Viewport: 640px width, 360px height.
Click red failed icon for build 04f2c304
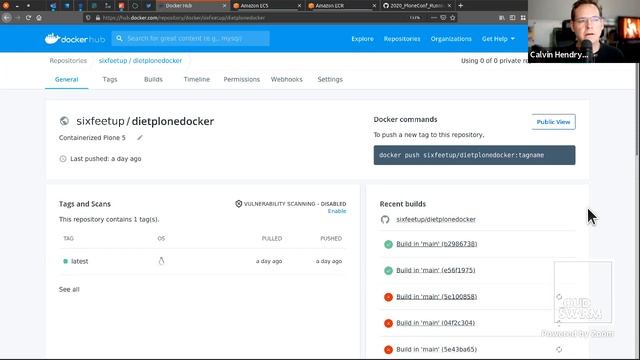[x=388, y=323]
